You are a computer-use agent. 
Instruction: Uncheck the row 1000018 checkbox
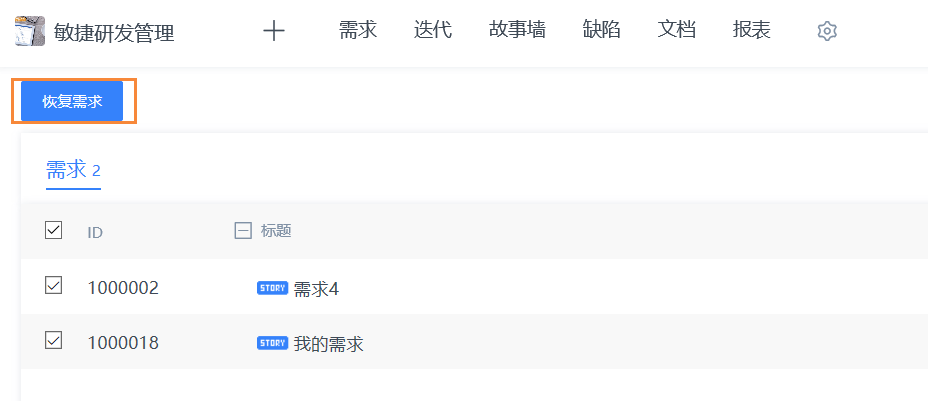pyautogui.click(x=53, y=340)
